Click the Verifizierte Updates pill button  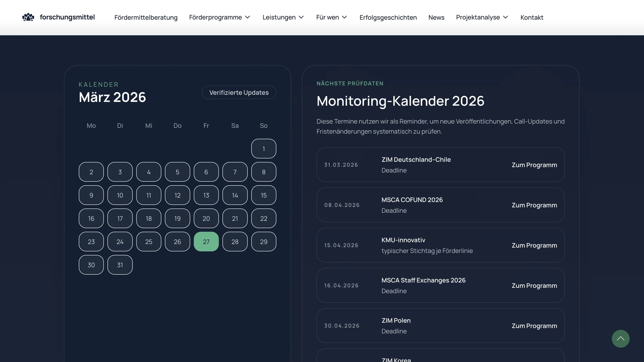[x=239, y=92]
